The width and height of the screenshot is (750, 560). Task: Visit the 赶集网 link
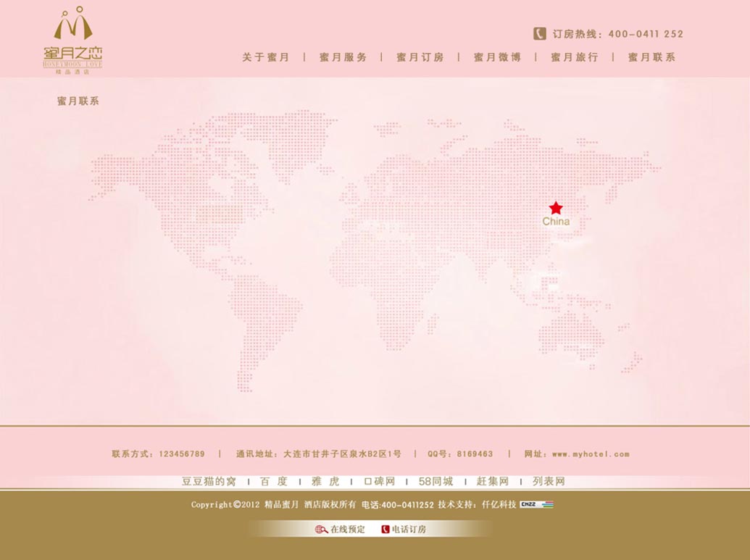pos(493,481)
